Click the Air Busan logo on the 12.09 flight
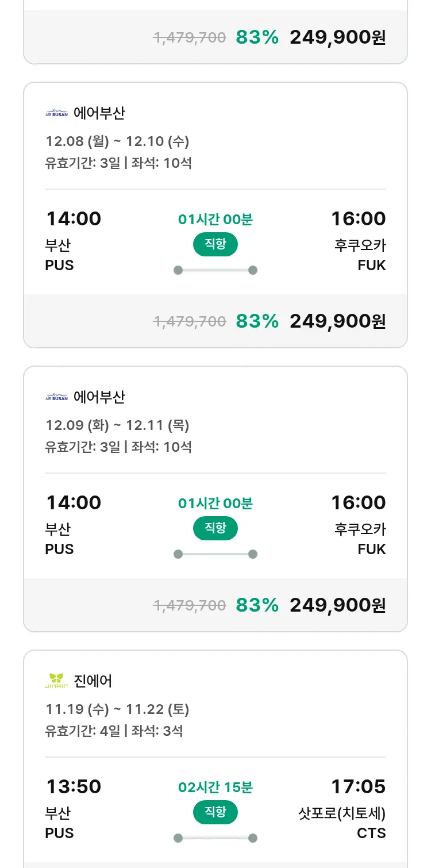The width and height of the screenshot is (431, 868). (56, 397)
